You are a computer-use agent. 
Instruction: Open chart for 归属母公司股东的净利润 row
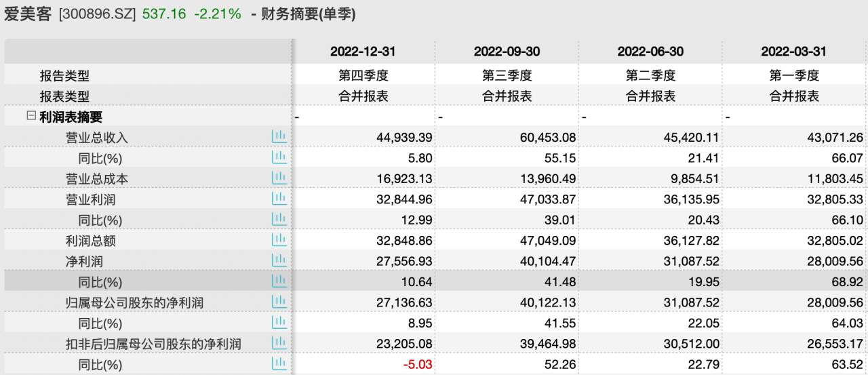click(279, 302)
